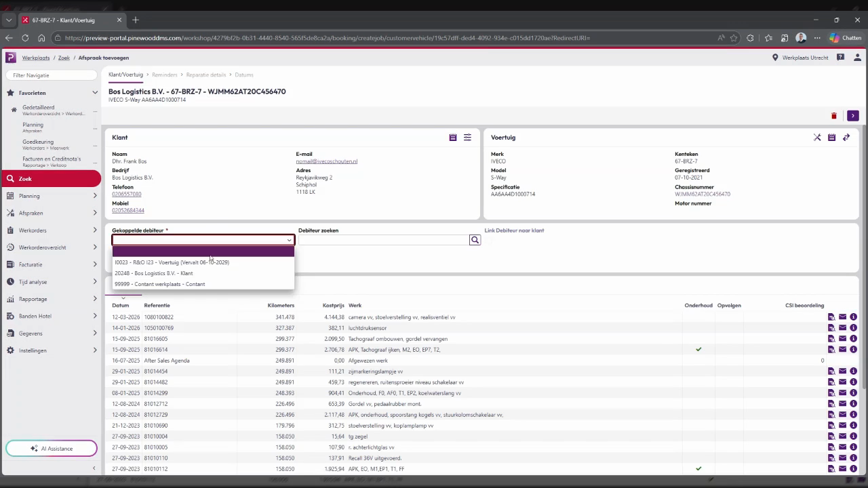Image resolution: width=868 pixels, height=488 pixels.
Task: Show info for the 81014482 row
Action: tap(853, 382)
